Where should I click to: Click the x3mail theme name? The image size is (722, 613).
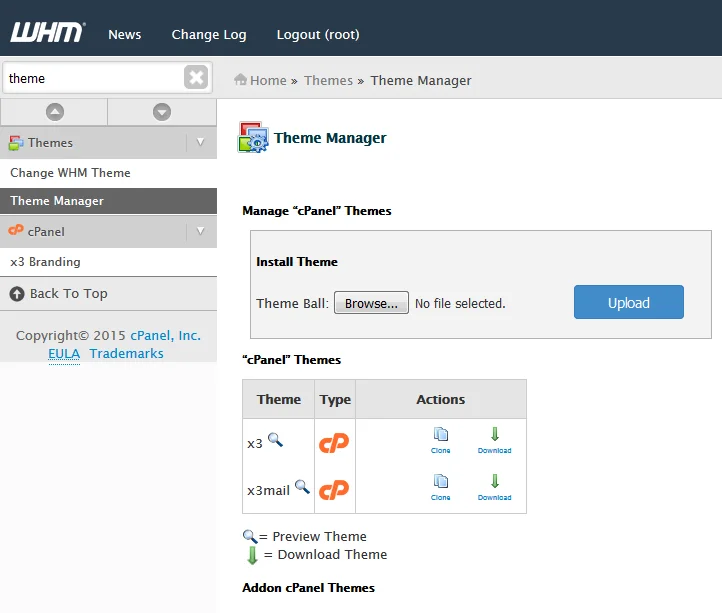(268, 490)
